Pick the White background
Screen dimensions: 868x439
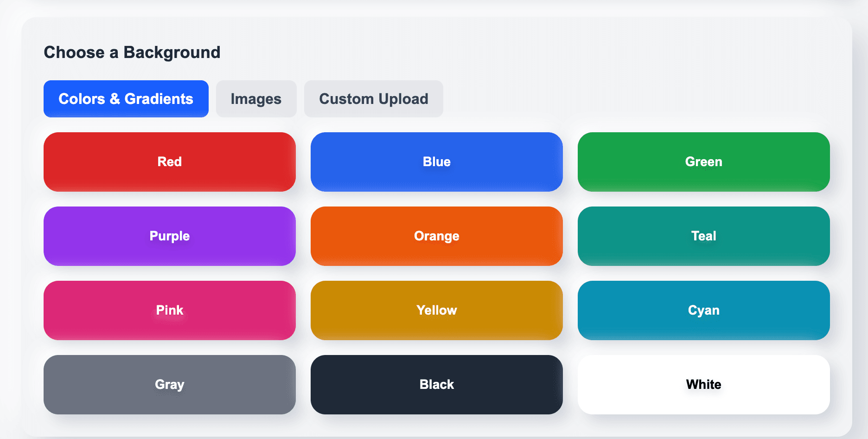coord(703,384)
